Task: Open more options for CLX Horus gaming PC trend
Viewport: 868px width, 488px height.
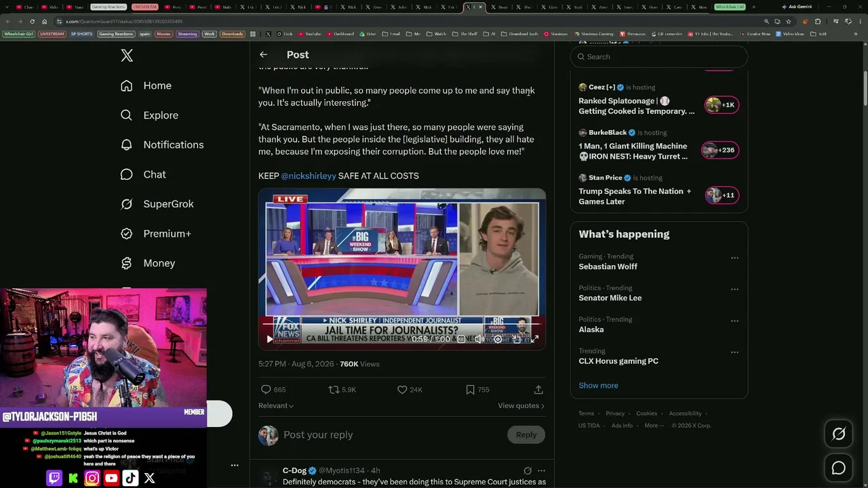Action: coord(734,352)
